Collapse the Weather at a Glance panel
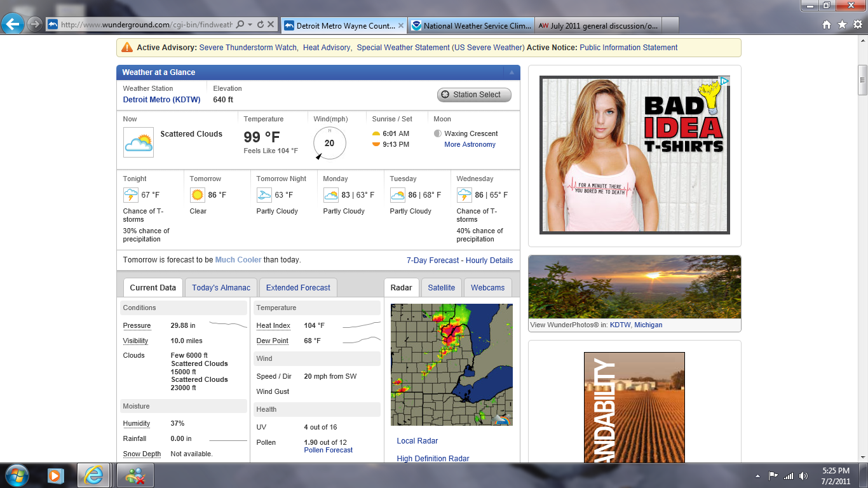Image resolution: width=868 pixels, height=488 pixels. [x=511, y=72]
